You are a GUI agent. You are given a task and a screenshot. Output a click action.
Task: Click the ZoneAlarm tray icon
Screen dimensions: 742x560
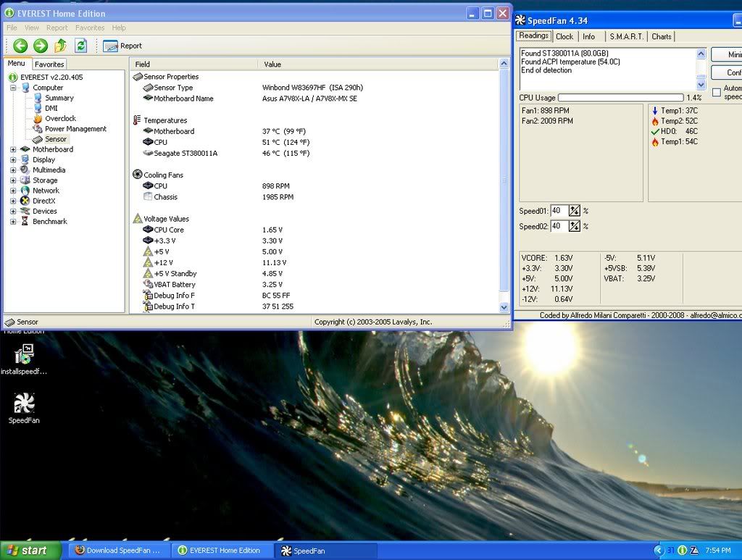pyautogui.click(x=694, y=551)
